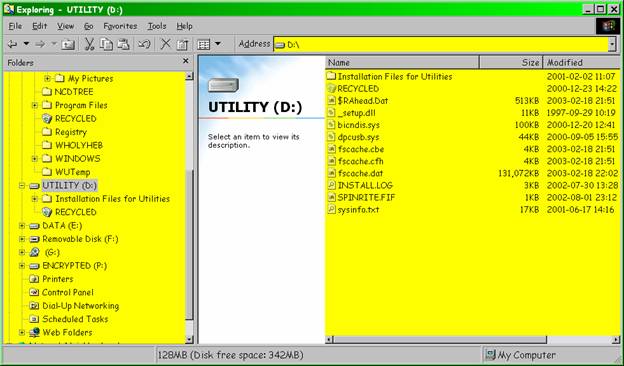Select fscache.cfh file
Viewport: 624px width, 366px height.
coord(361,161)
